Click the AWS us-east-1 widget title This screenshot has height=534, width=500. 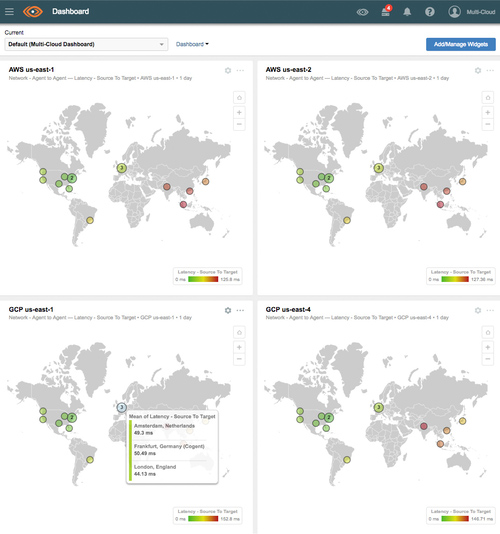(x=31, y=70)
